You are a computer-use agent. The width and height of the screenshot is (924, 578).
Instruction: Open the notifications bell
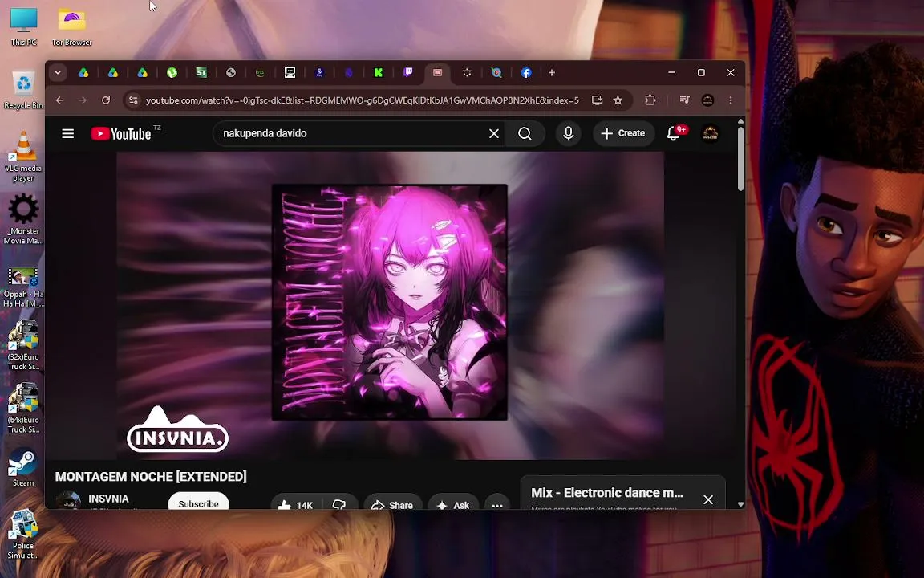(674, 133)
